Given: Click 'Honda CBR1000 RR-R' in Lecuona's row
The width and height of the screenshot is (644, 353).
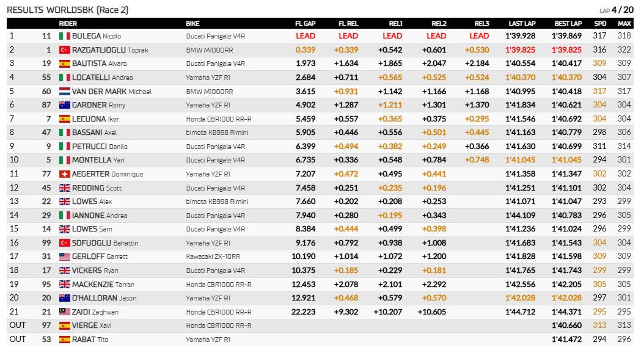Looking at the screenshot, I should click(219, 119).
